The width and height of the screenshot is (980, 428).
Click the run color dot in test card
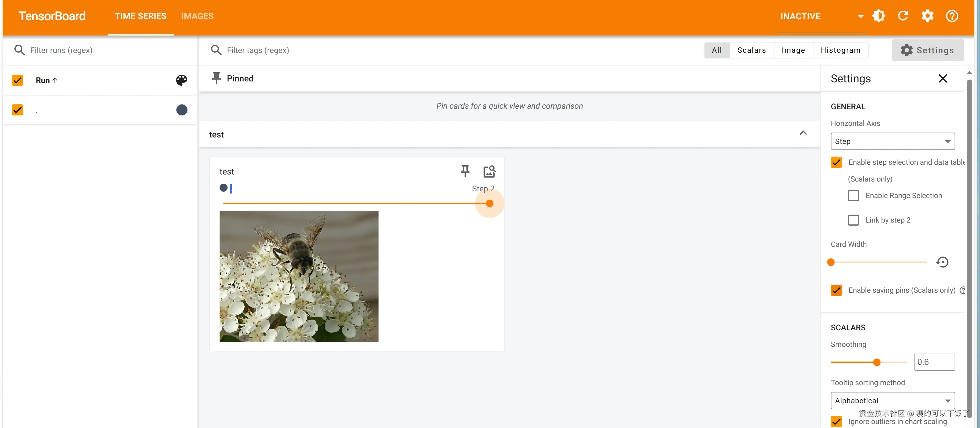pyautogui.click(x=223, y=188)
